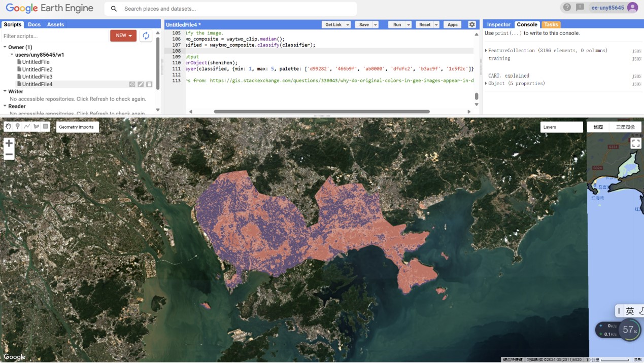Switch basemap to 卫星图像 satellite view
Viewport: 644px width, 363px height.
(x=625, y=127)
